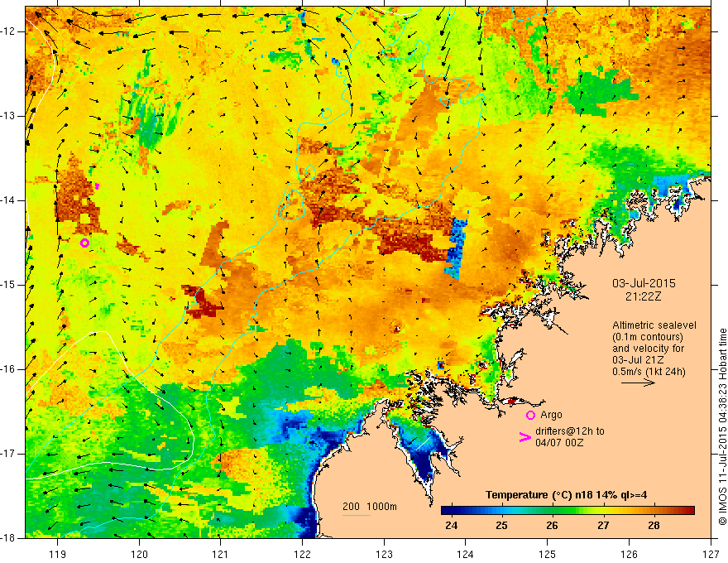Image resolution: width=728 pixels, height=563 pixels.
Task: Click the dark red end of temperature scale
Action: point(689,510)
